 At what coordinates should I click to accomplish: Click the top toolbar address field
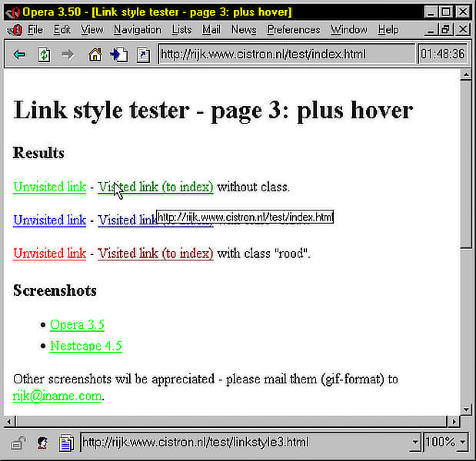pyautogui.click(x=287, y=55)
